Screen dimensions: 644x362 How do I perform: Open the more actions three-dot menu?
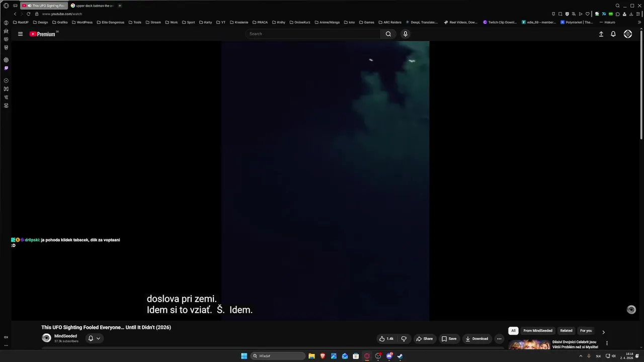coord(499,339)
